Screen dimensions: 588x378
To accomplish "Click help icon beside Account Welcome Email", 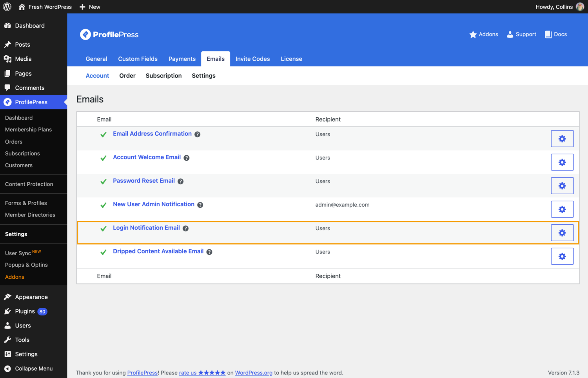I will point(187,158).
